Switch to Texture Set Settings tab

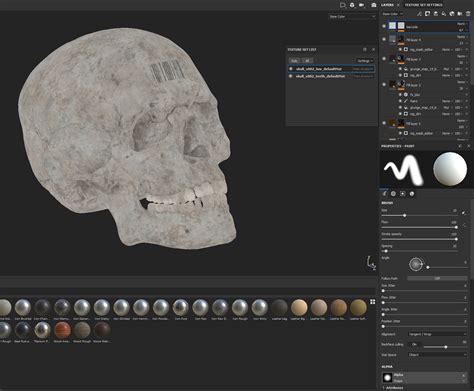click(x=424, y=5)
